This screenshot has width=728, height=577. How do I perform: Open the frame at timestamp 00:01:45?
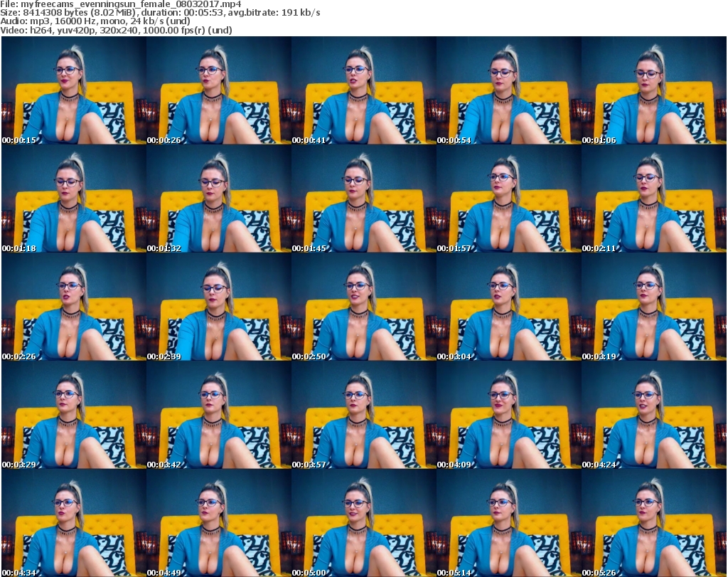tap(363, 198)
